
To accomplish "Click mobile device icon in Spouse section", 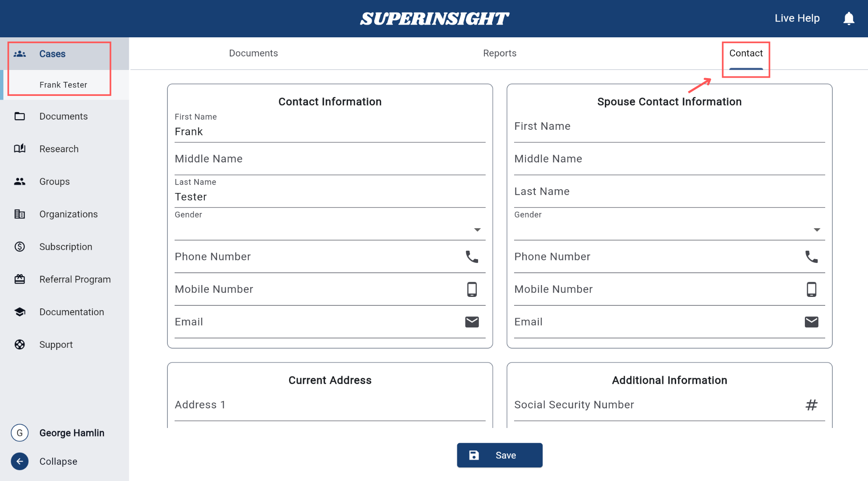I will pyautogui.click(x=811, y=289).
